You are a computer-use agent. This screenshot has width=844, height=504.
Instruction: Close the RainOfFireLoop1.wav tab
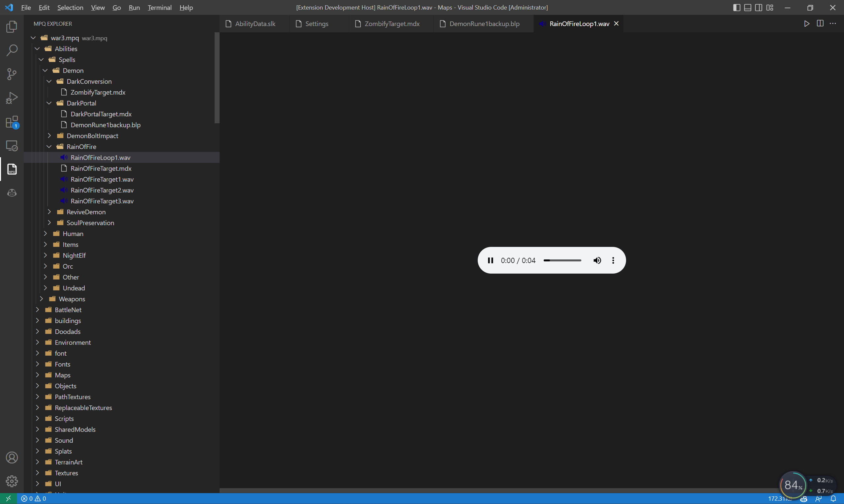(x=616, y=23)
